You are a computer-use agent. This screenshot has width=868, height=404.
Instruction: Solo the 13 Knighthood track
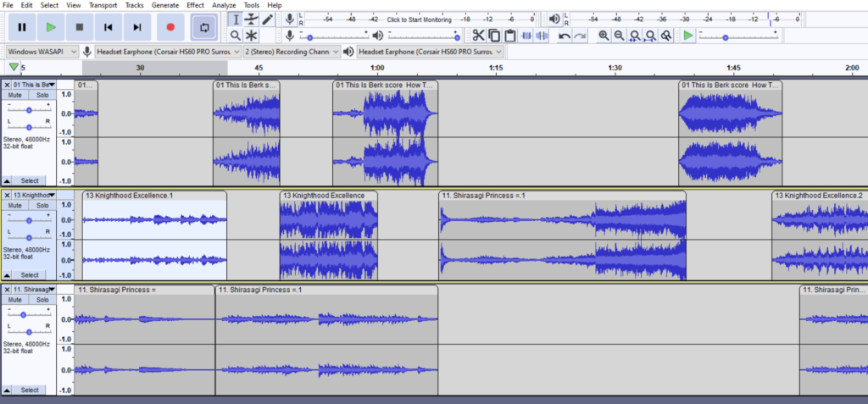42,205
